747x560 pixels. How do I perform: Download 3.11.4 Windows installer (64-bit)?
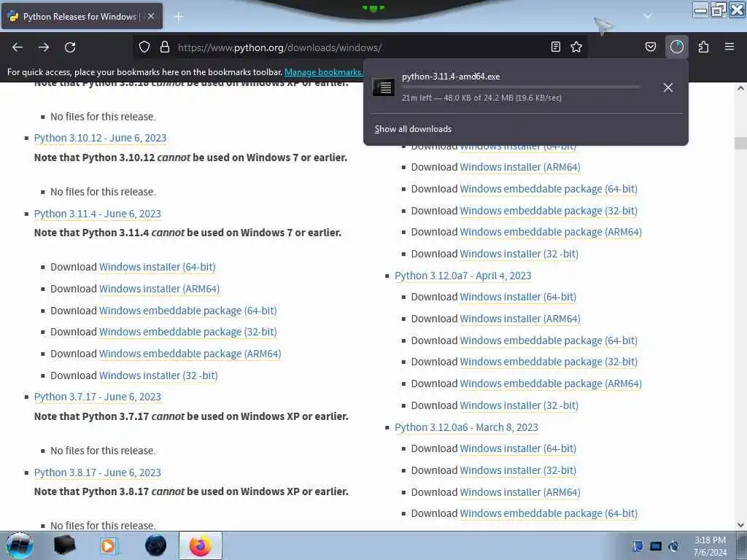point(158,267)
